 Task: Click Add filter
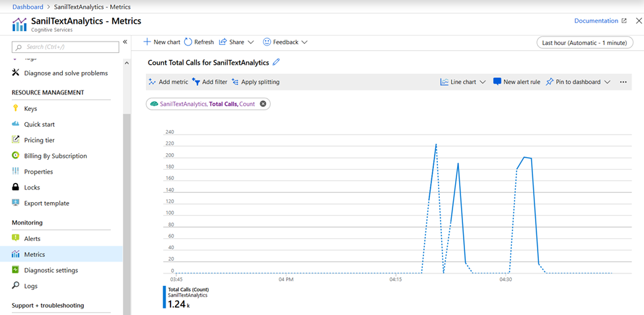pos(209,82)
